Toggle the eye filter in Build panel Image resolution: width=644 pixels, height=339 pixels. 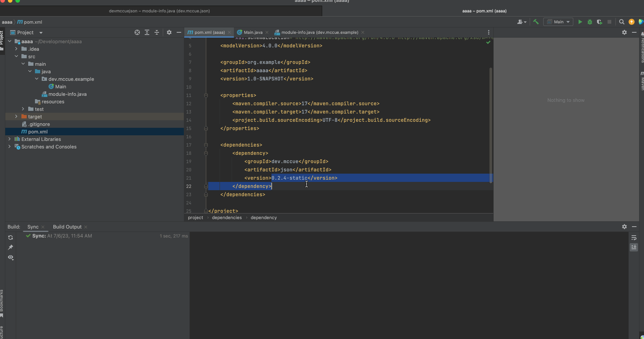click(x=11, y=257)
